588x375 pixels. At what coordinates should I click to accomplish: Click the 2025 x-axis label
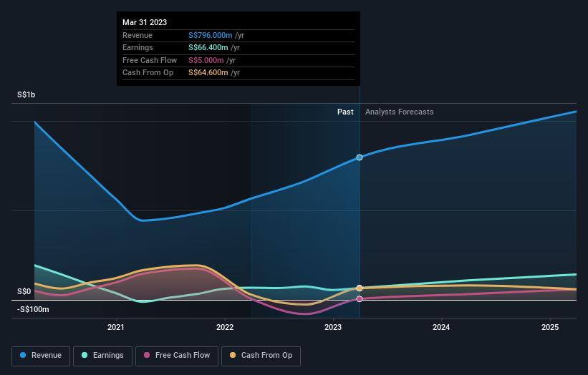point(550,327)
